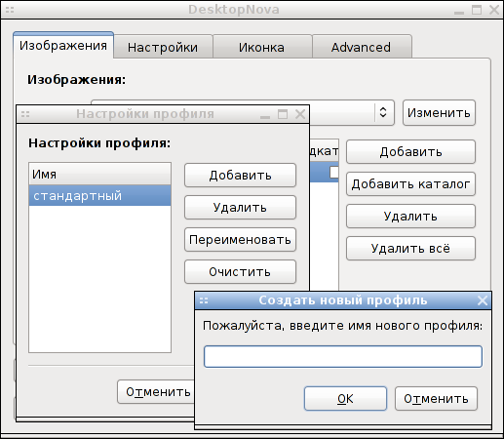The width and height of the screenshot is (504, 439).
Task: Click the Удалить всё button
Action: [x=410, y=249]
